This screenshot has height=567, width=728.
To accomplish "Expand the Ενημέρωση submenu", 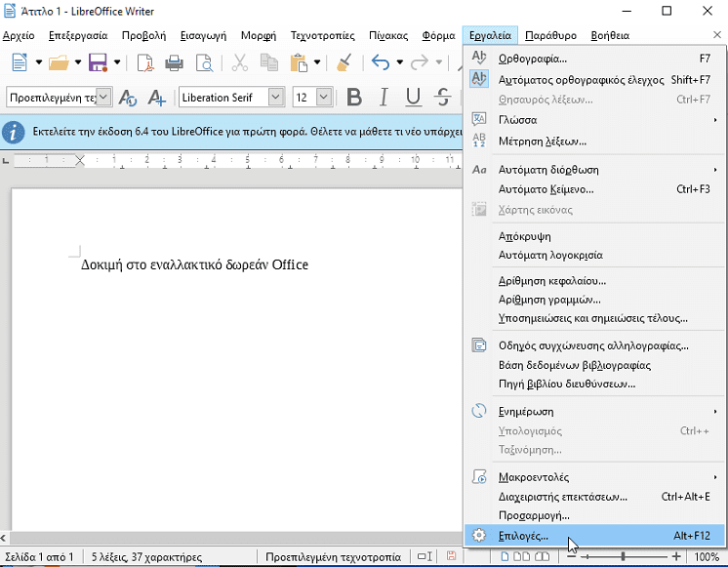I will coord(594,412).
